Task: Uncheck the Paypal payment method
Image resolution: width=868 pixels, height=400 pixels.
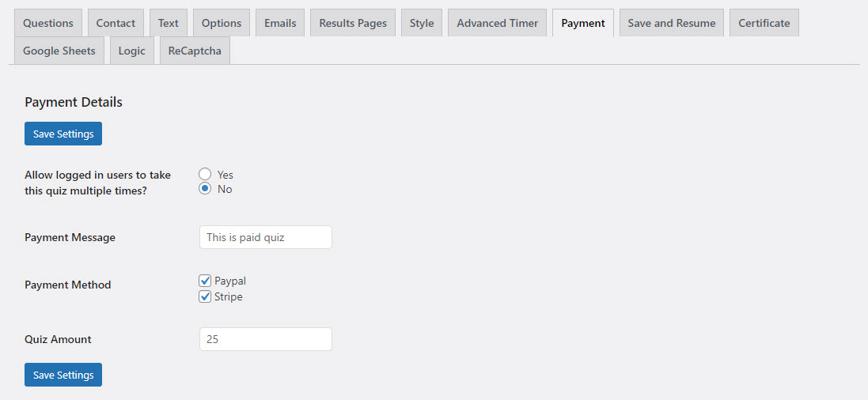Action: pos(206,281)
